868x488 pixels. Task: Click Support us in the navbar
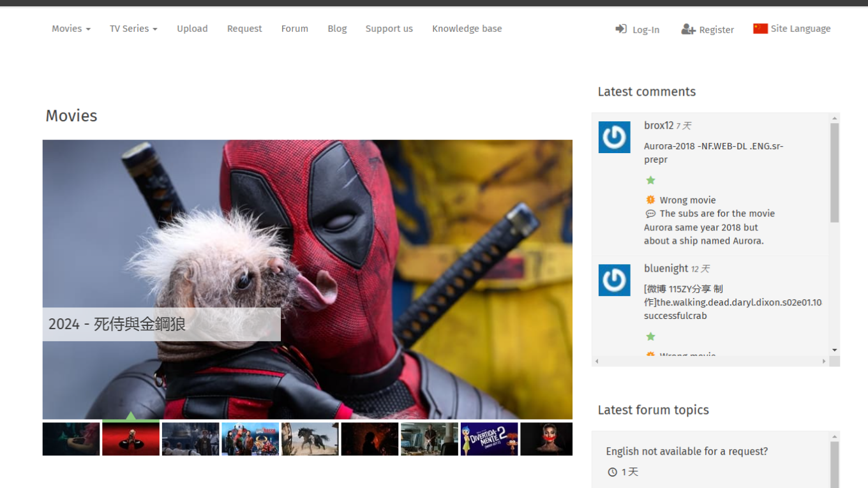click(x=389, y=29)
